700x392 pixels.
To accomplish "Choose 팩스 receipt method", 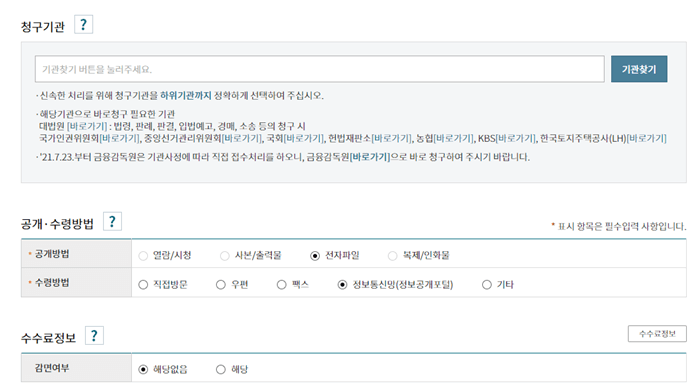I will [282, 285].
